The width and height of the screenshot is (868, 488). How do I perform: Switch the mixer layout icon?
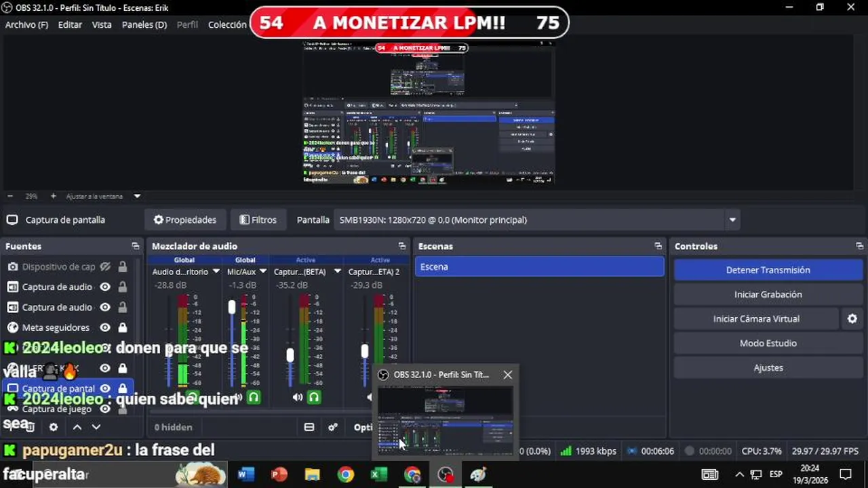(309, 427)
